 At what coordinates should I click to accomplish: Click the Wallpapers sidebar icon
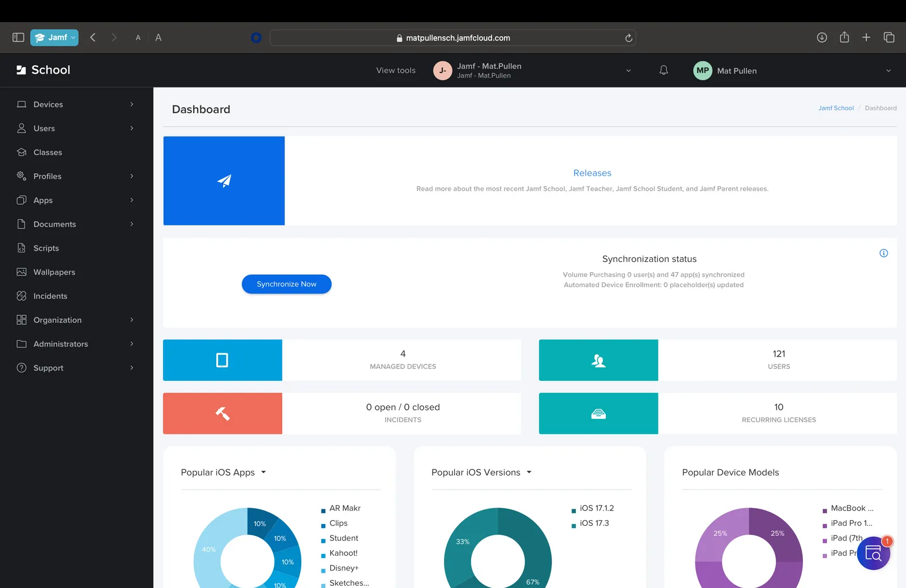[x=22, y=272]
